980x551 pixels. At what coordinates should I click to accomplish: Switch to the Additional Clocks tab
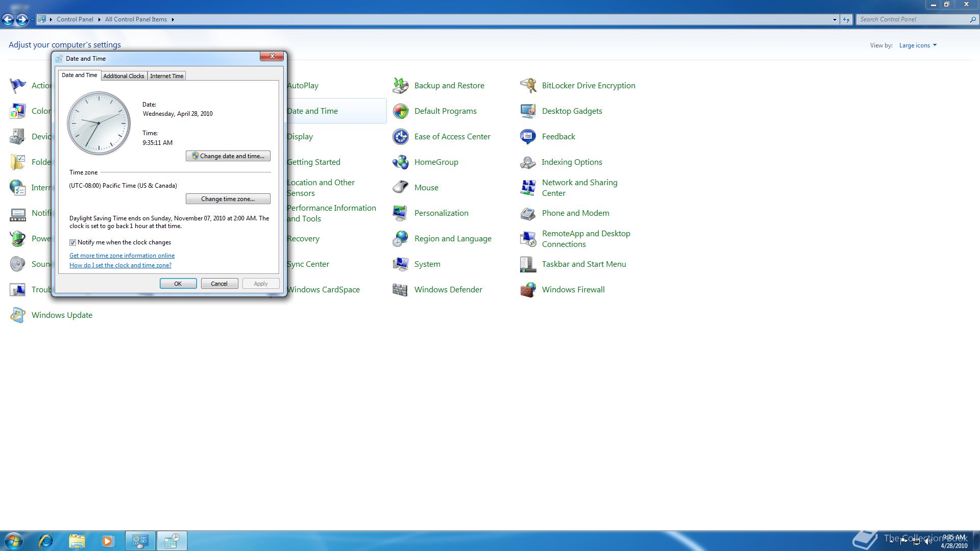(x=124, y=76)
